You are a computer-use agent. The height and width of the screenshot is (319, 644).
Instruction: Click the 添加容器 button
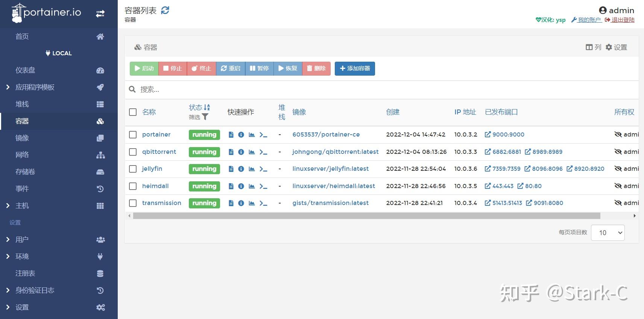pos(355,68)
